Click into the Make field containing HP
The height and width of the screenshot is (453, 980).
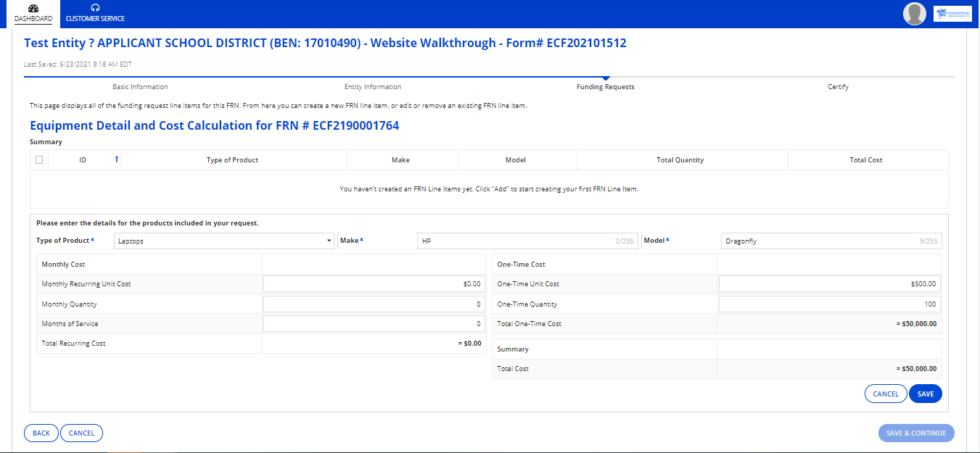tap(527, 241)
